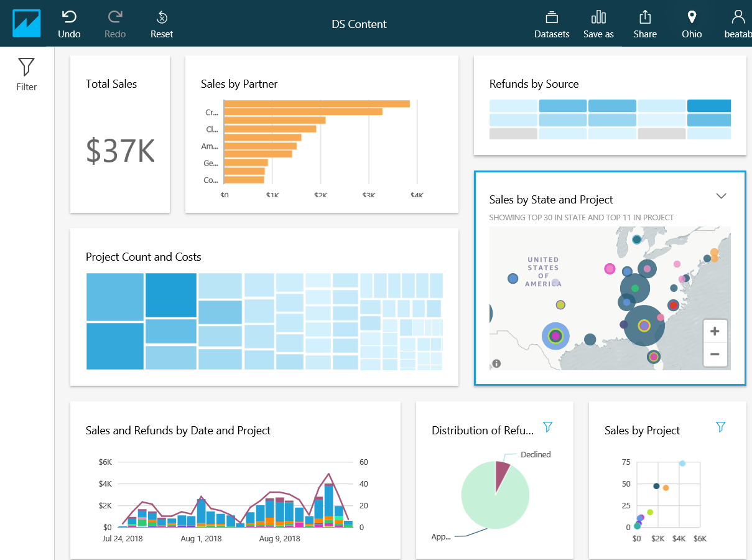Open the Filter panel in the left sidebar
752x560 pixels.
pos(26,73)
